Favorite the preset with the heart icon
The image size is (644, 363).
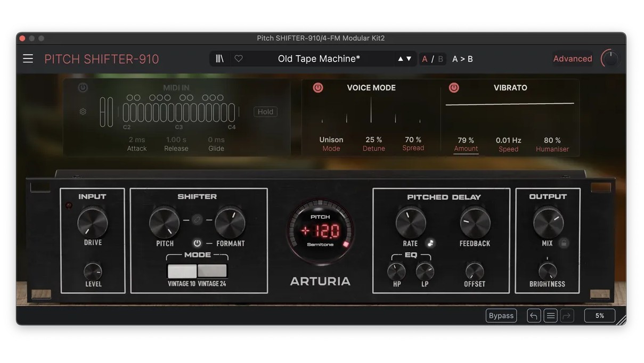(239, 59)
